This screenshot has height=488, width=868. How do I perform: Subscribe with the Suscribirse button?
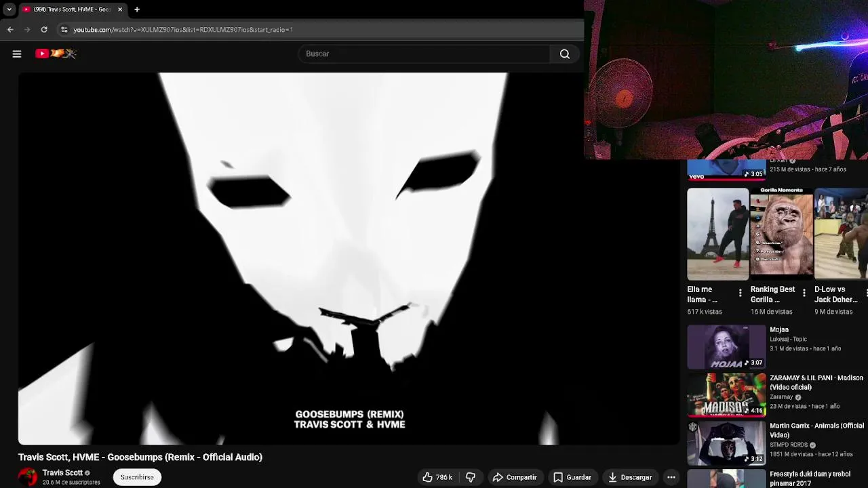(137, 477)
